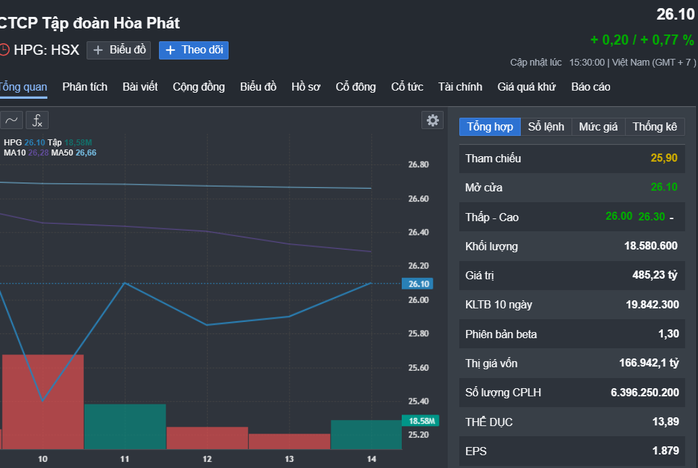Open the Biểu đồ navigation tab
This screenshot has width=698, height=468.
tap(258, 87)
